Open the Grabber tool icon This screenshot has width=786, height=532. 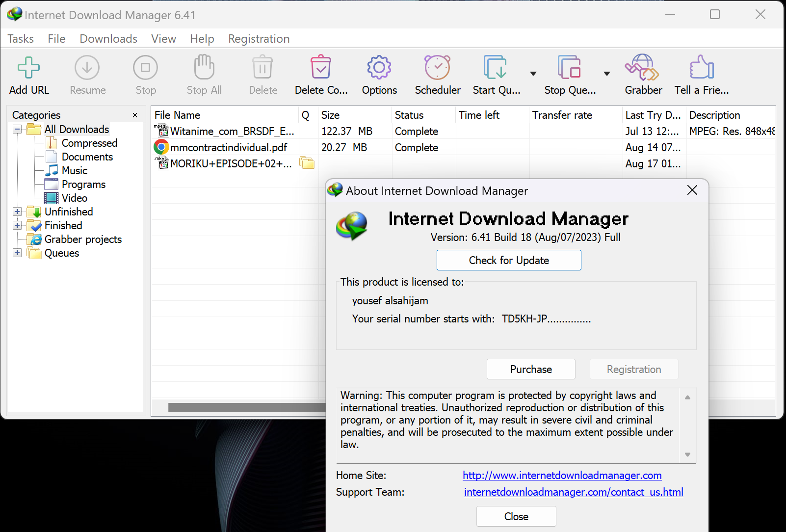[x=642, y=67]
